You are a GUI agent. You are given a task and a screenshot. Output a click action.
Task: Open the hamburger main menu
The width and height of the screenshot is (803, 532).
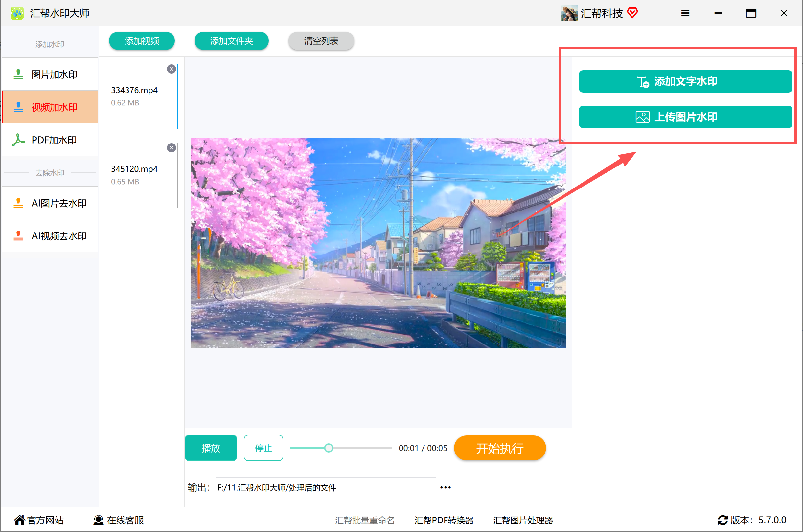point(685,13)
